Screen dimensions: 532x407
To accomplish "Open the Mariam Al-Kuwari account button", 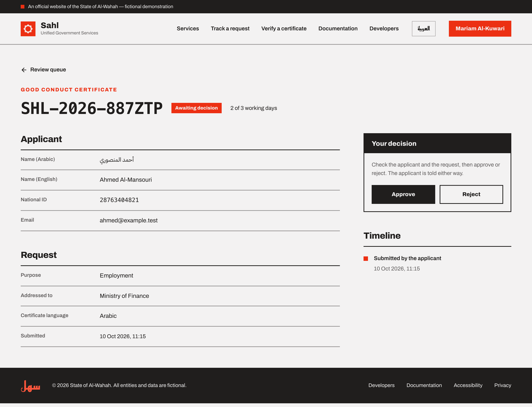I will [480, 28].
